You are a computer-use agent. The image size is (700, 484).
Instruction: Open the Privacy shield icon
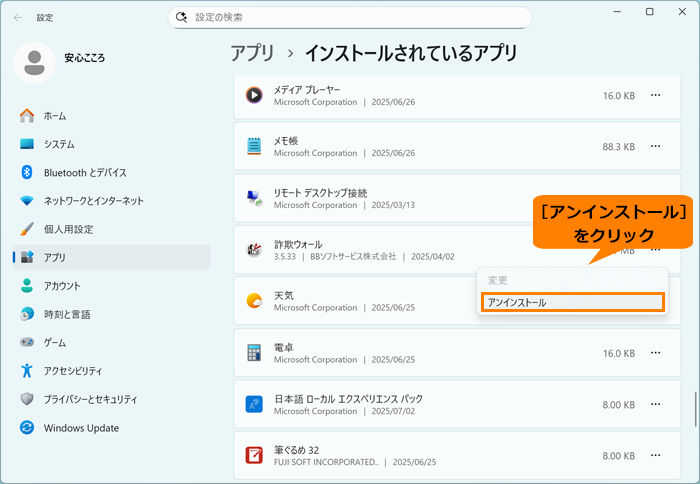[x=27, y=399]
